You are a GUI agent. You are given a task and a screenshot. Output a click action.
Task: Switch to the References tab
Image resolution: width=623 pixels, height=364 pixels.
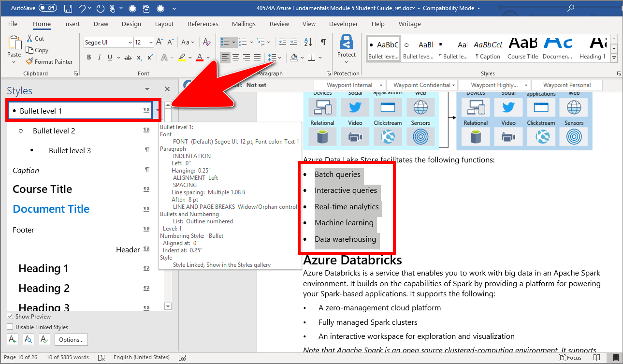click(x=203, y=24)
